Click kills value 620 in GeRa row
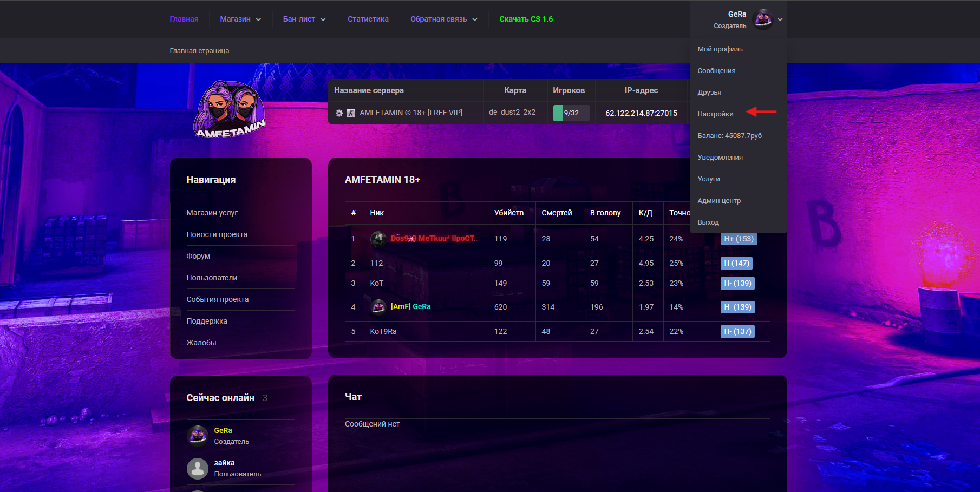The width and height of the screenshot is (980, 492). click(501, 307)
